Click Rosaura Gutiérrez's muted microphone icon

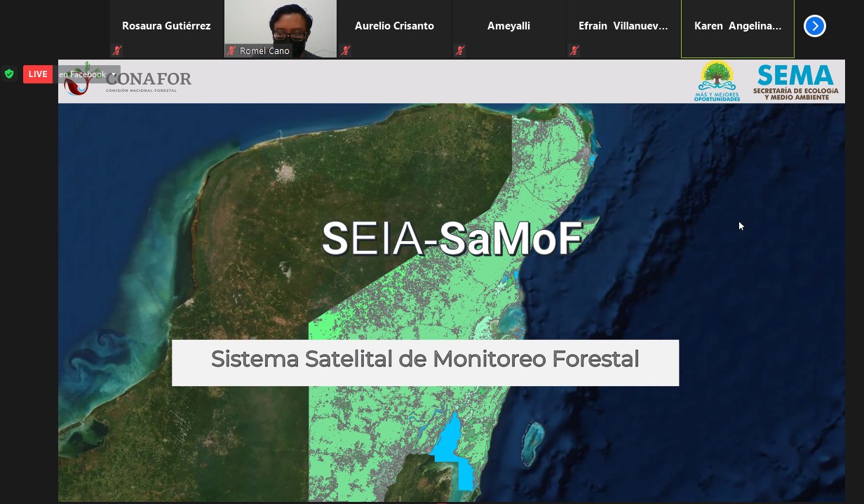[x=116, y=50]
